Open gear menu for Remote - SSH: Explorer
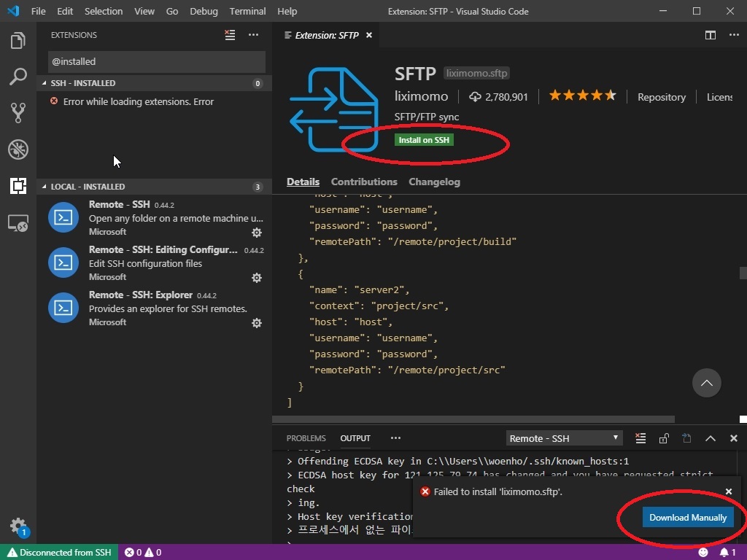 257,323
